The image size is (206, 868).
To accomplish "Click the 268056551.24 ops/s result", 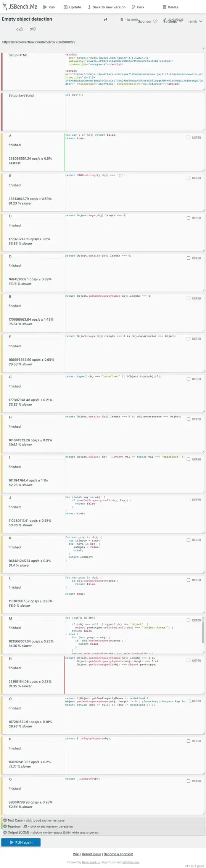I will click(x=30, y=158).
